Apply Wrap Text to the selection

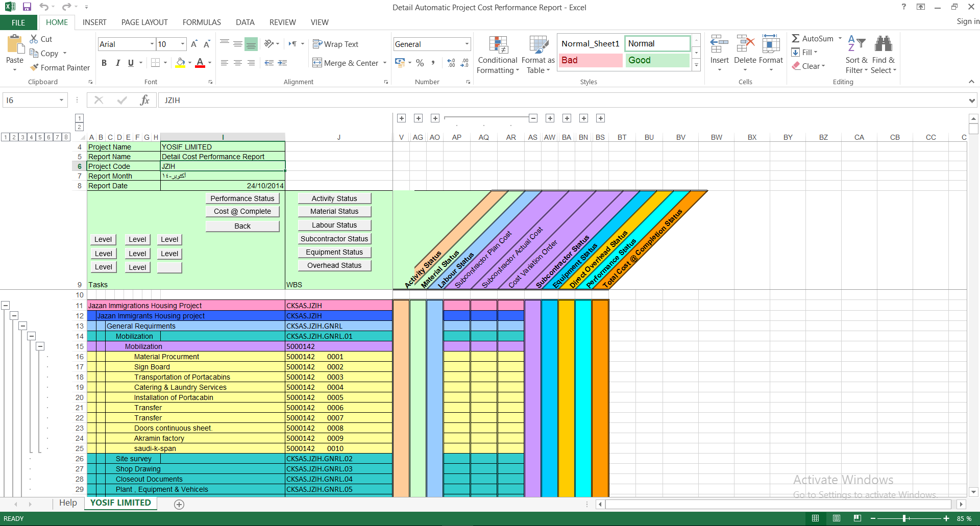click(336, 44)
